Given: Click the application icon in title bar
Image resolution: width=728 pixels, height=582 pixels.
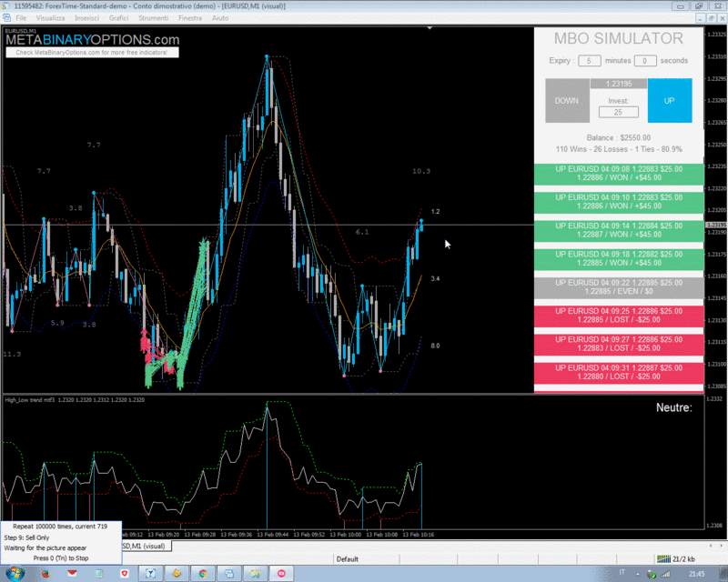Looking at the screenshot, I should coord(5,5).
